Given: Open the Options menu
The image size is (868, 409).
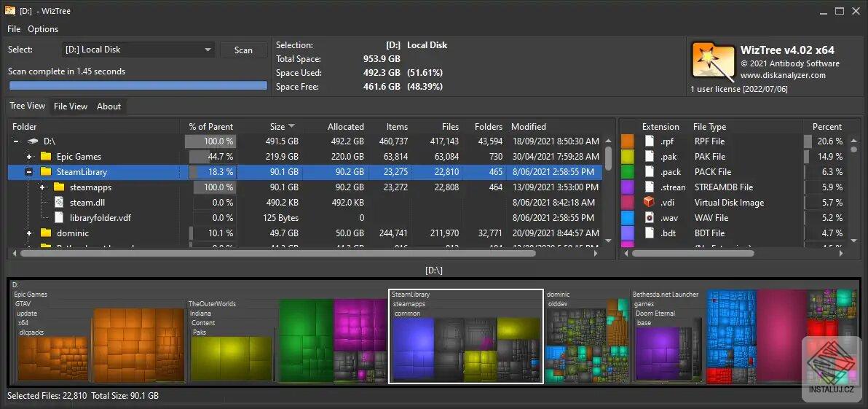Looking at the screenshot, I should point(43,29).
